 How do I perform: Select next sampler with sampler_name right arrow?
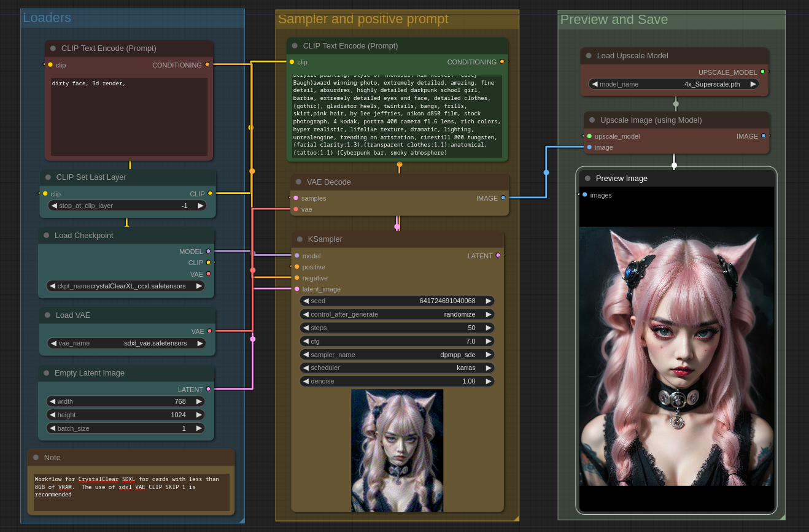click(489, 355)
